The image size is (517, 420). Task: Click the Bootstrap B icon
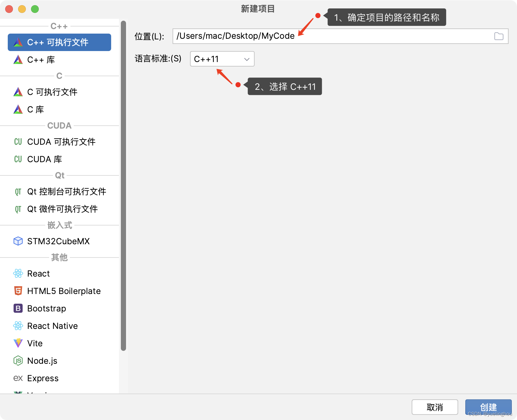click(x=18, y=309)
